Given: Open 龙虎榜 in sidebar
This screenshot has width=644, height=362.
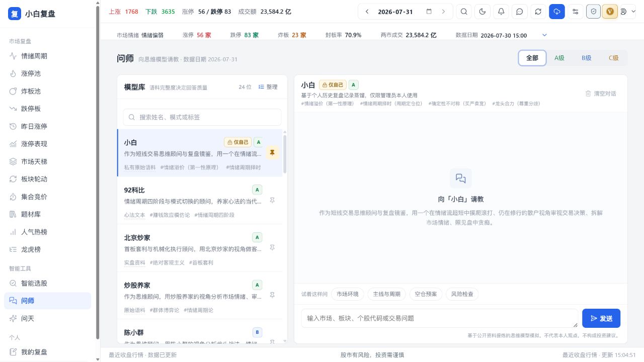Looking at the screenshot, I should click(x=47, y=250).
